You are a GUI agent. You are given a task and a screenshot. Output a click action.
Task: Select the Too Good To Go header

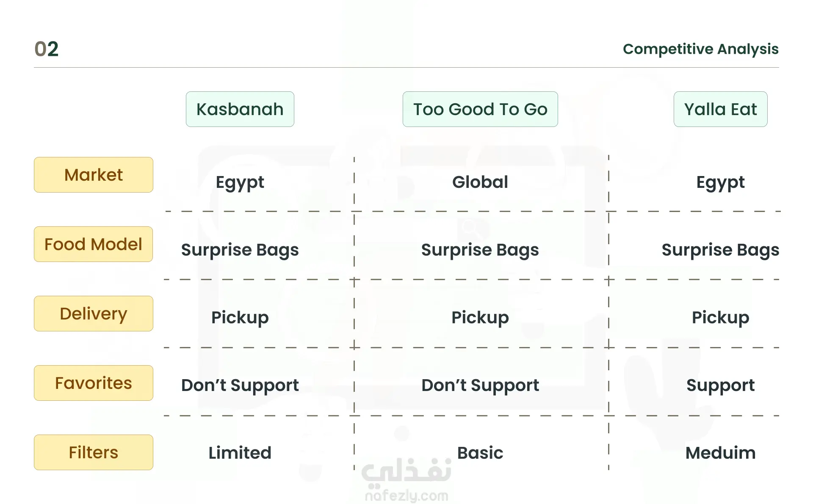(480, 109)
